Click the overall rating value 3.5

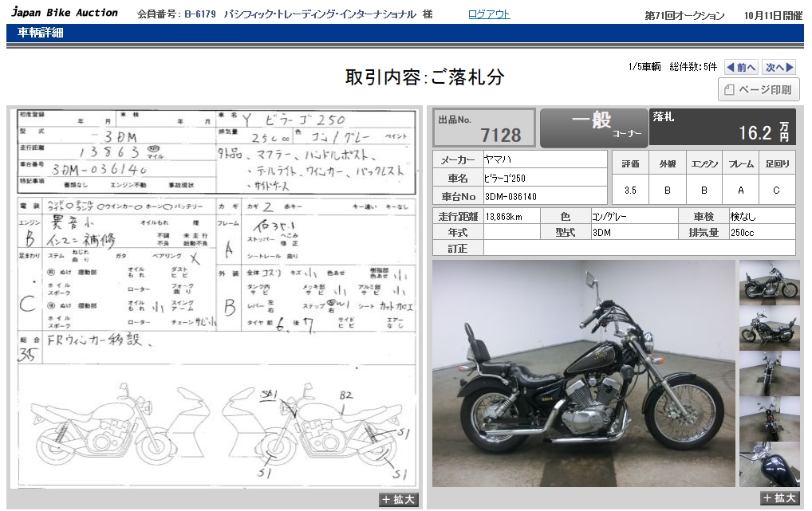click(x=630, y=190)
